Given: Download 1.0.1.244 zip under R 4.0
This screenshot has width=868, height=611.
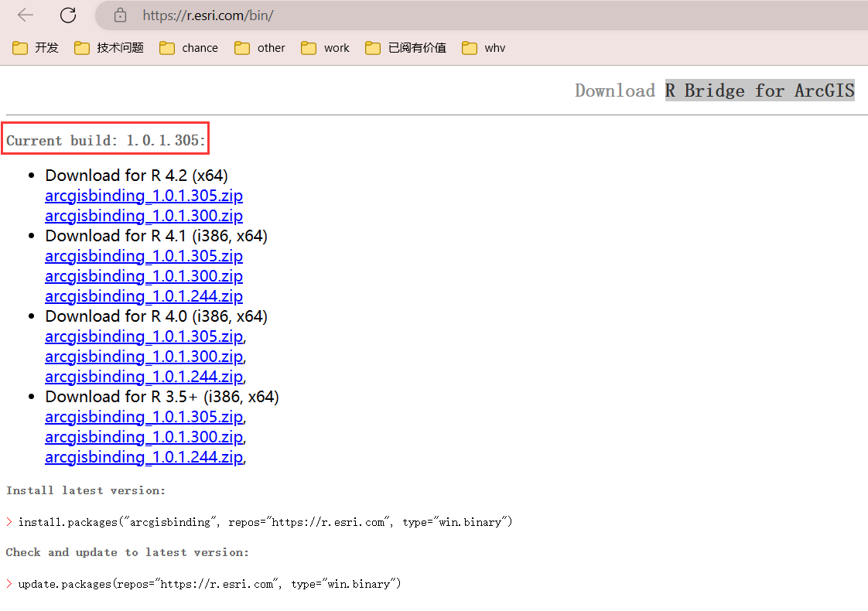Looking at the screenshot, I should (x=144, y=377).
